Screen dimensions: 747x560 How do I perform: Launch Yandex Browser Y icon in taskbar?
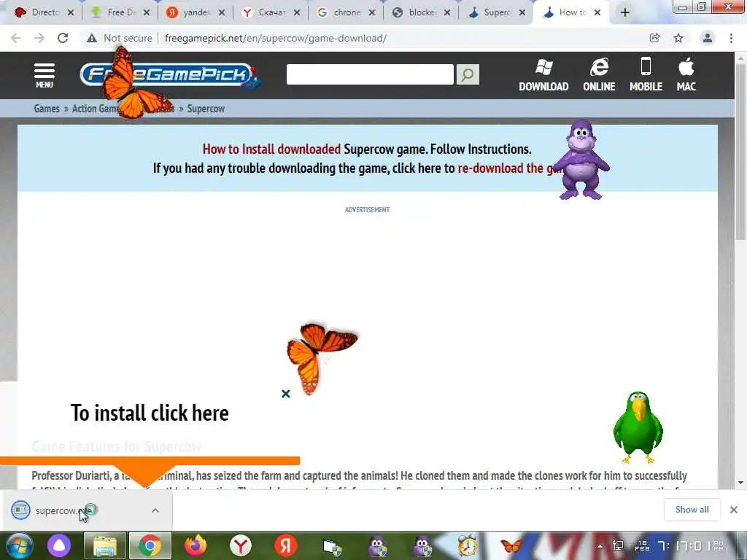[241, 545]
